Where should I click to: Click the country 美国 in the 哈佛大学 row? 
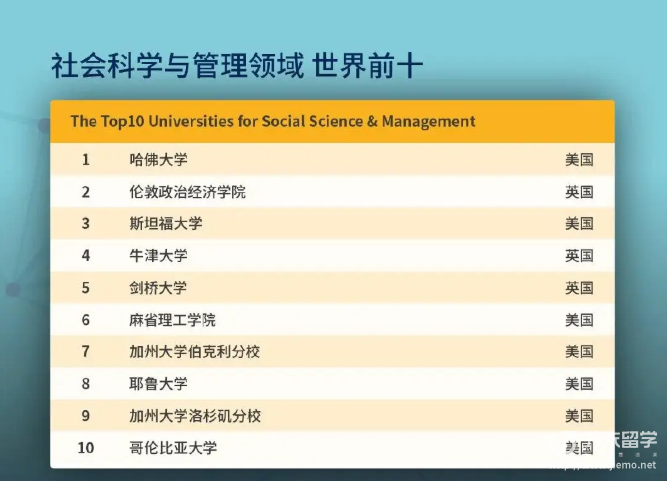[x=579, y=160]
